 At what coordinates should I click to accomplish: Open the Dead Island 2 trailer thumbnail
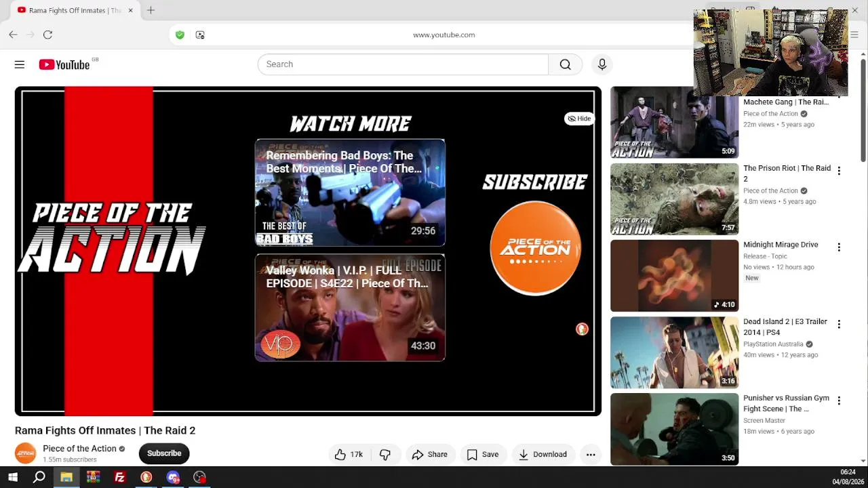tap(674, 352)
